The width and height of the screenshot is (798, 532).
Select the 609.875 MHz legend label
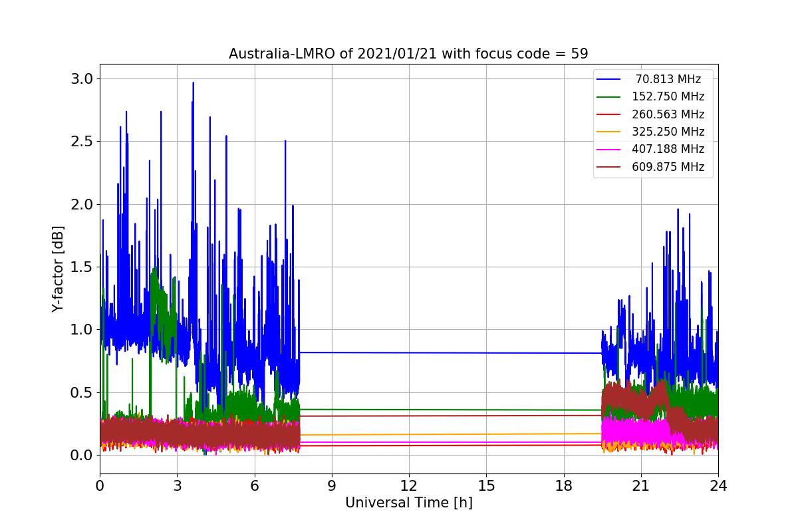(668, 167)
